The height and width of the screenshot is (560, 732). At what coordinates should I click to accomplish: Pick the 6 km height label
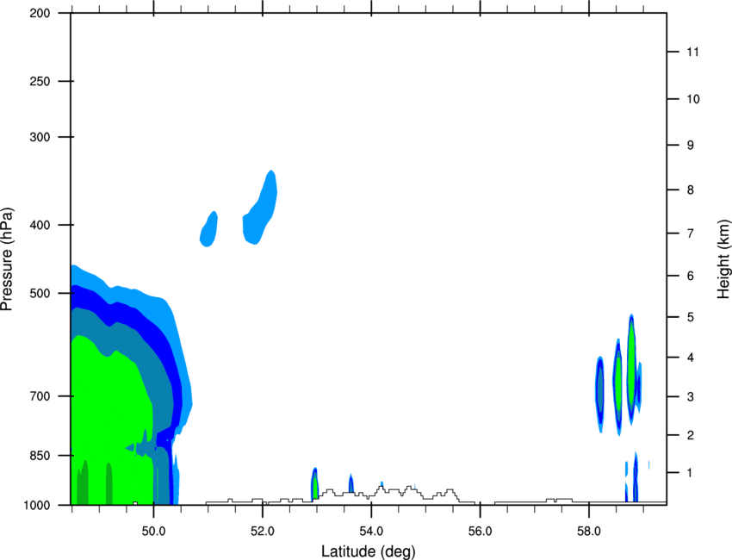click(x=691, y=276)
